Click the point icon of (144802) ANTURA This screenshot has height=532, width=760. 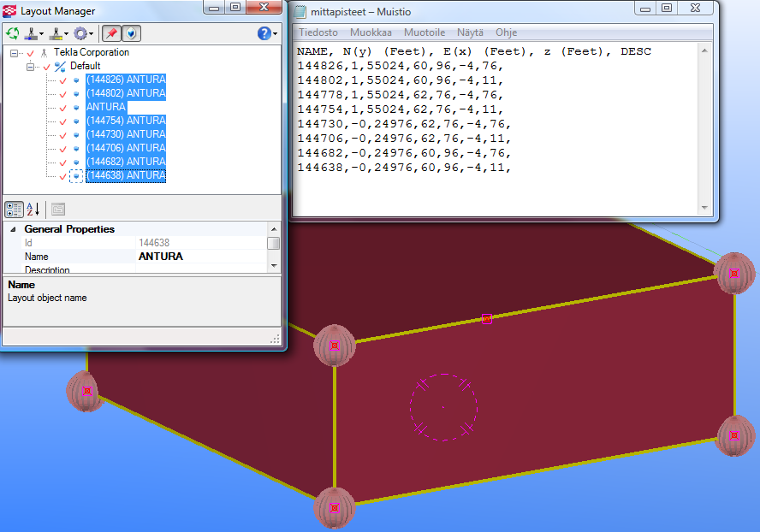click(76, 94)
